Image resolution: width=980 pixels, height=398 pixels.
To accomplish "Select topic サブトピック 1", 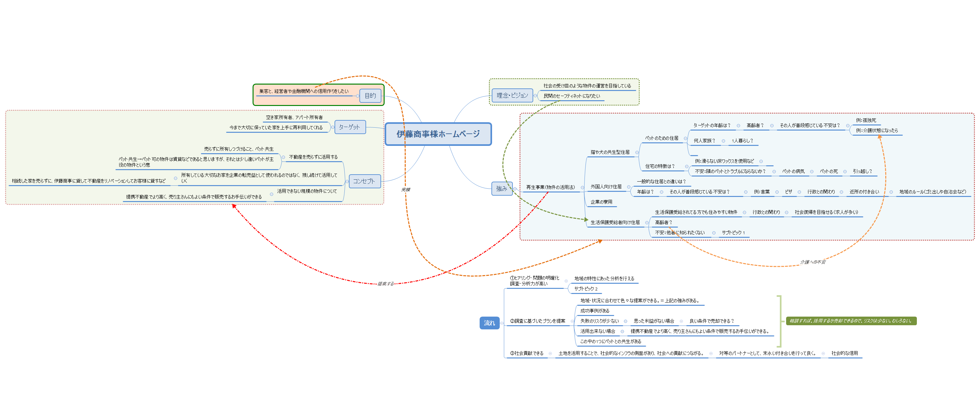I will (x=733, y=233).
